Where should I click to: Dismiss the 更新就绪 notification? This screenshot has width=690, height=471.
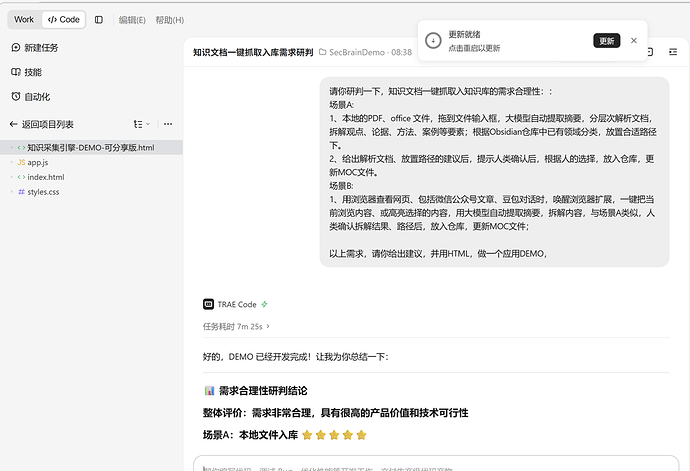click(x=634, y=40)
